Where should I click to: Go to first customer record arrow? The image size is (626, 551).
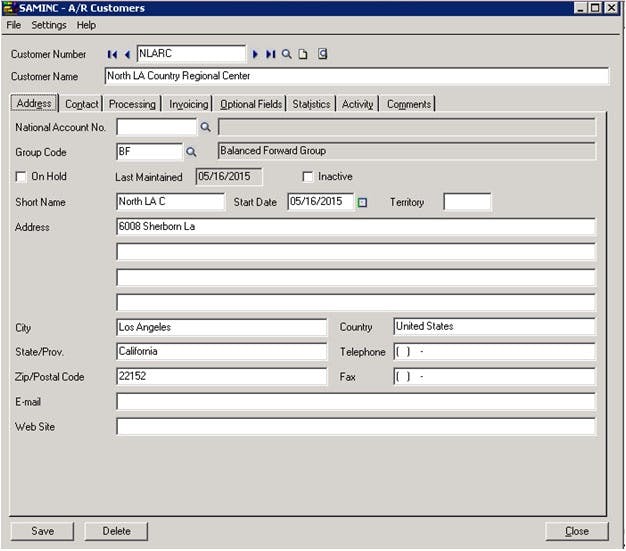[112, 54]
